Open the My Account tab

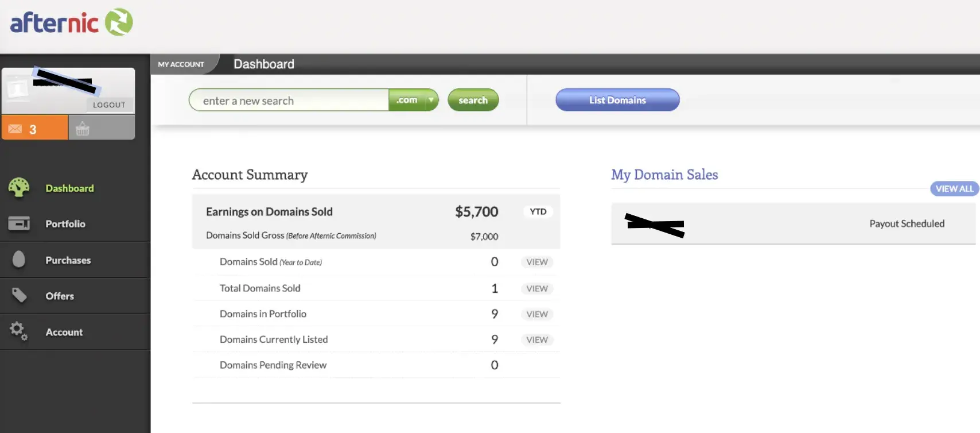click(x=181, y=64)
